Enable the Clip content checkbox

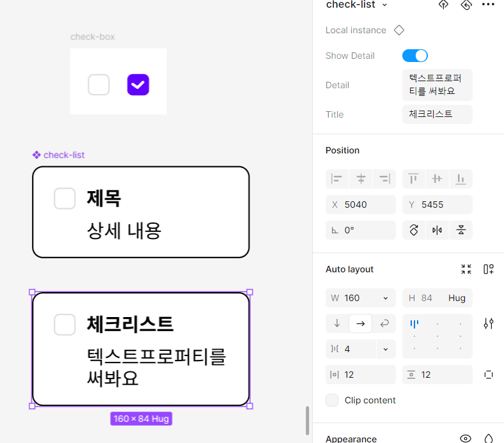tap(332, 400)
